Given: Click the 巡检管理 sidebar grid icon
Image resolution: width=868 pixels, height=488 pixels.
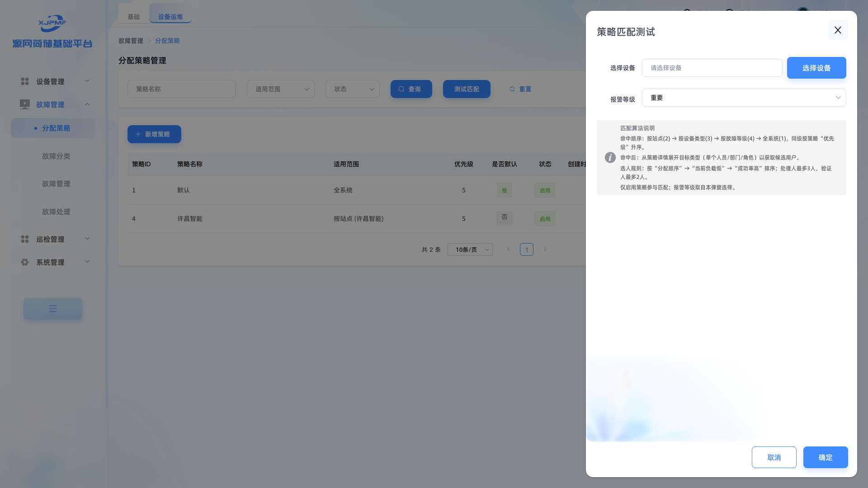Looking at the screenshot, I should pyautogui.click(x=25, y=239).
